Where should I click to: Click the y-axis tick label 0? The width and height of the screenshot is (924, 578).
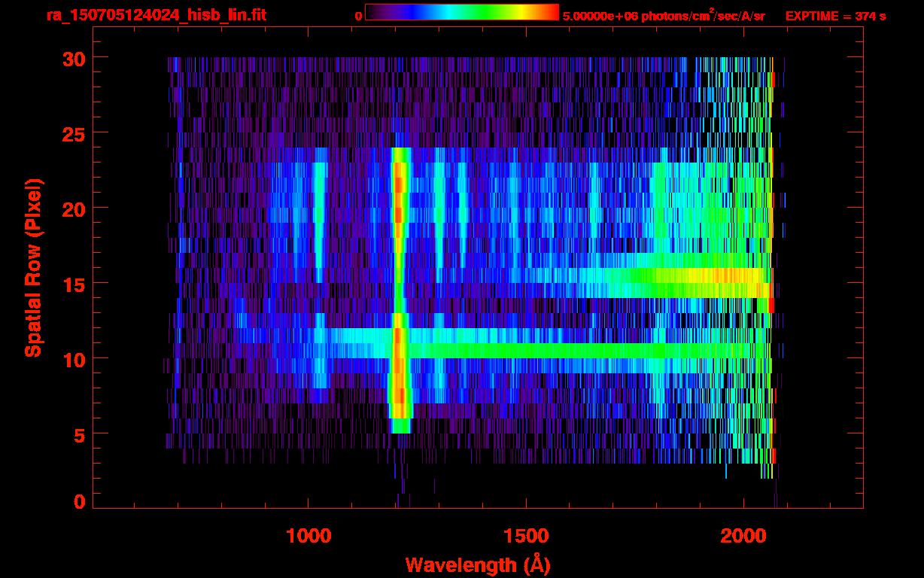coord(79,501)
